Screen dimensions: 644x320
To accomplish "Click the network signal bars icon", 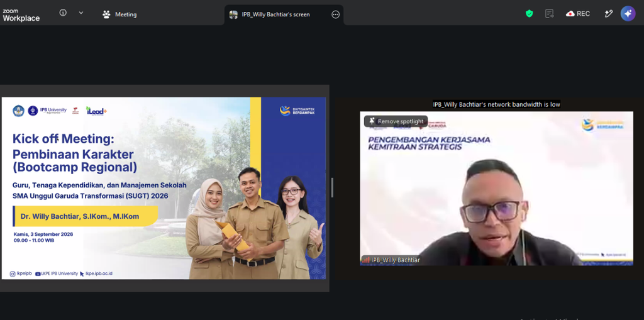I will coord(365,260).
